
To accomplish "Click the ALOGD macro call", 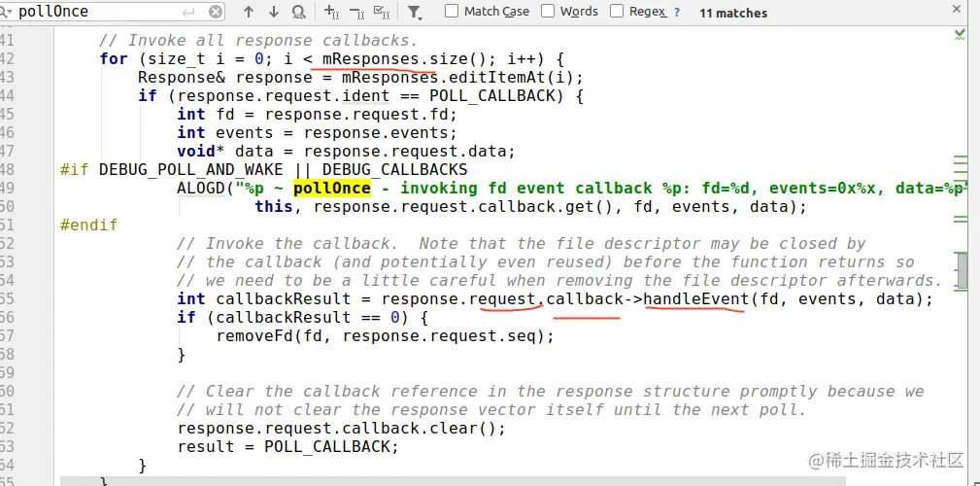I will click(202, 189).
